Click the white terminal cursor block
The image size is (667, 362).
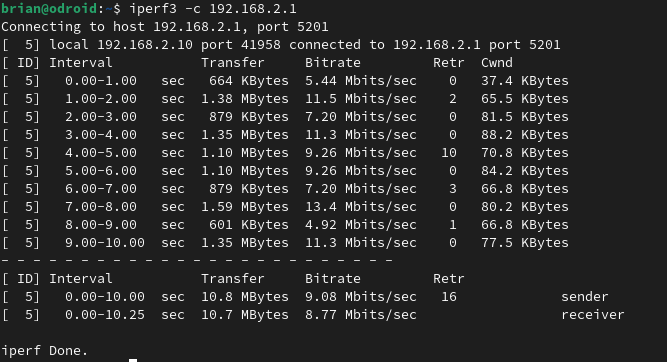coord(133,360)
